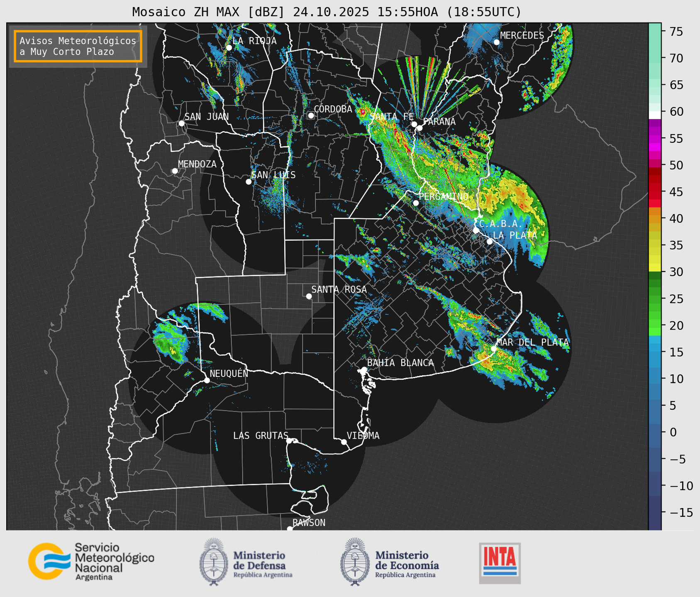Click the C.A.B.A. city label
Screen dimensions: 700x597
[x=501, y=224]
